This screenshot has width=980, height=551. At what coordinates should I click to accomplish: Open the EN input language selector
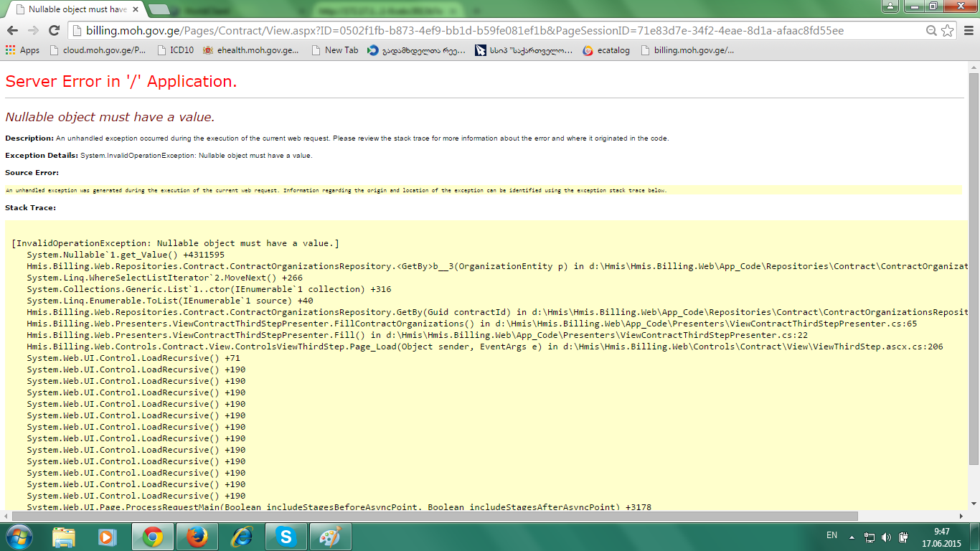coord(831,535)
